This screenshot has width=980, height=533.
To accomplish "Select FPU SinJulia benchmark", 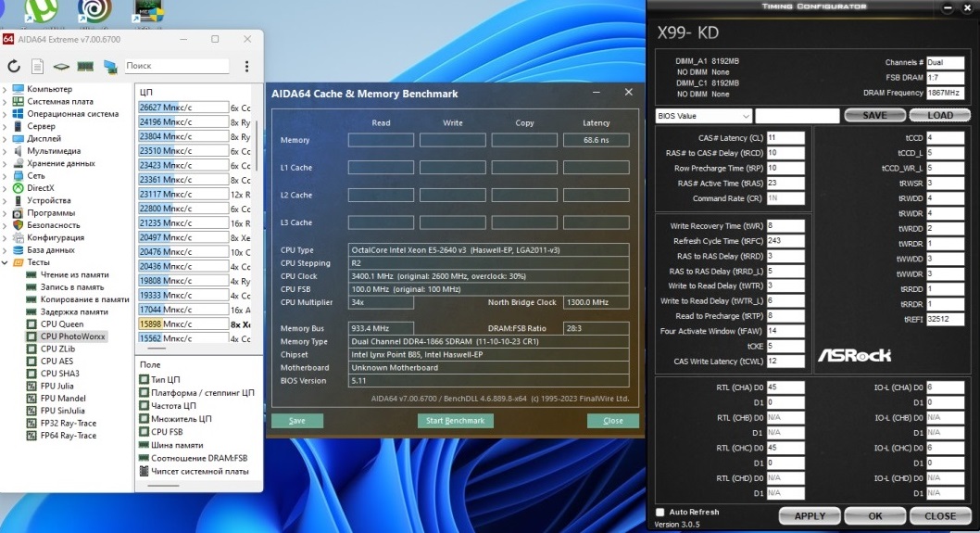I will click(62, 411).
